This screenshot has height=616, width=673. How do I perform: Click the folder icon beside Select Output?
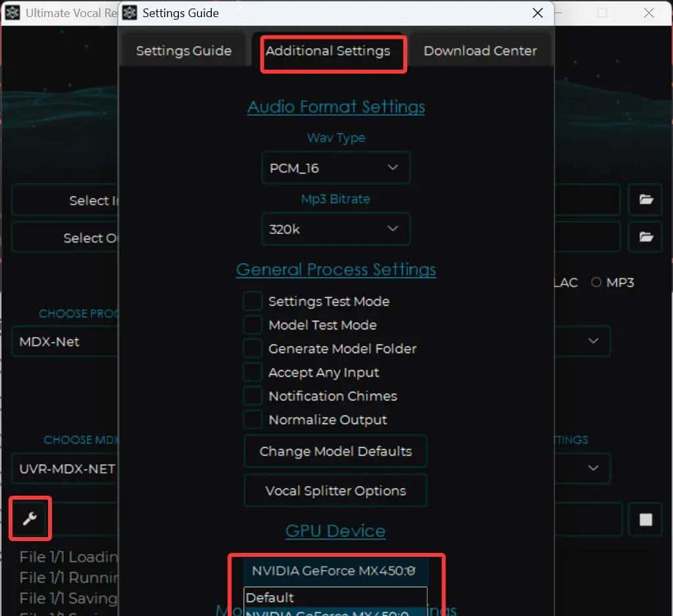[x=645, y=237]
